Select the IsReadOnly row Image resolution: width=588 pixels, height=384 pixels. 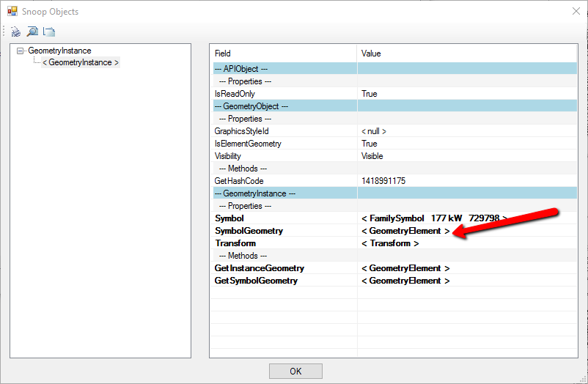[x=235, y=94]
